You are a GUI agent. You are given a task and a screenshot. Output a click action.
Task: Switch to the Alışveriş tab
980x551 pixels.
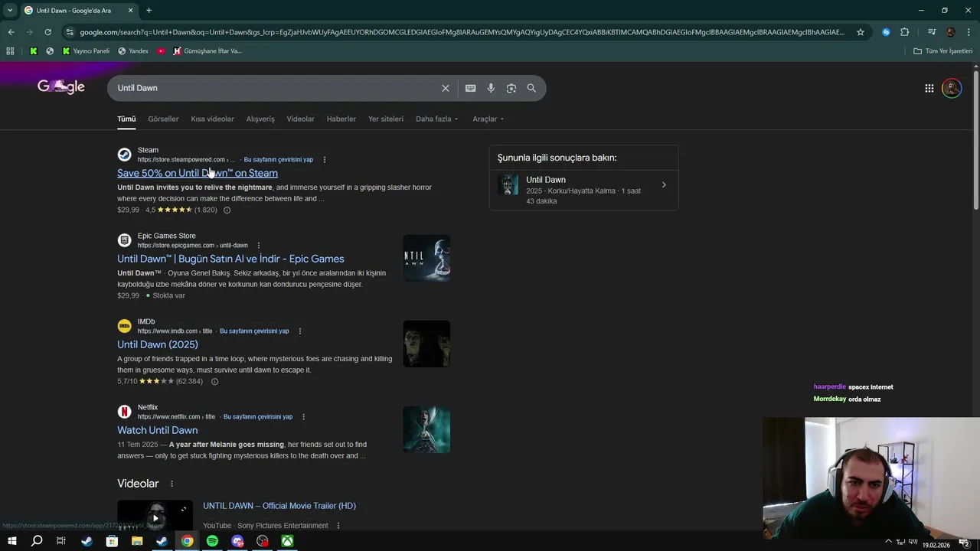(260, 119)
